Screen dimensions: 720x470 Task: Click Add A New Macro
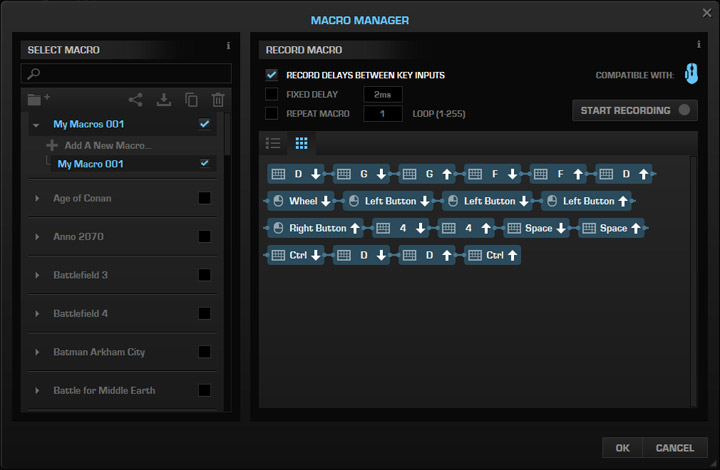click(x=107, y=145)
